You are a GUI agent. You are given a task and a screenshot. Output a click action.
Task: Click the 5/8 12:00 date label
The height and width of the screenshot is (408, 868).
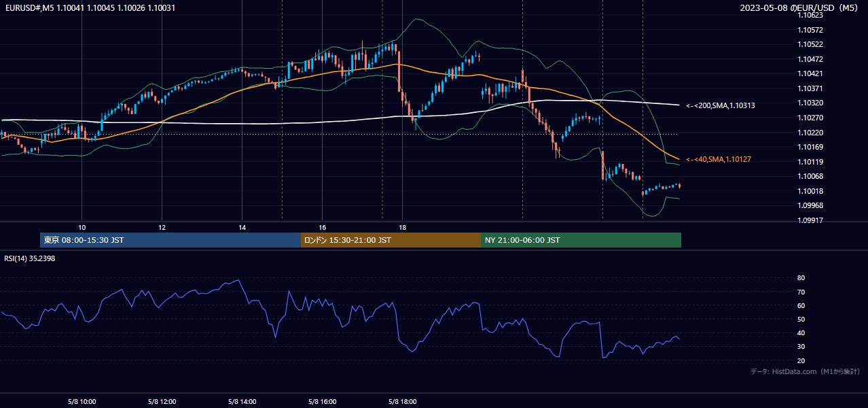pos(162,402)
